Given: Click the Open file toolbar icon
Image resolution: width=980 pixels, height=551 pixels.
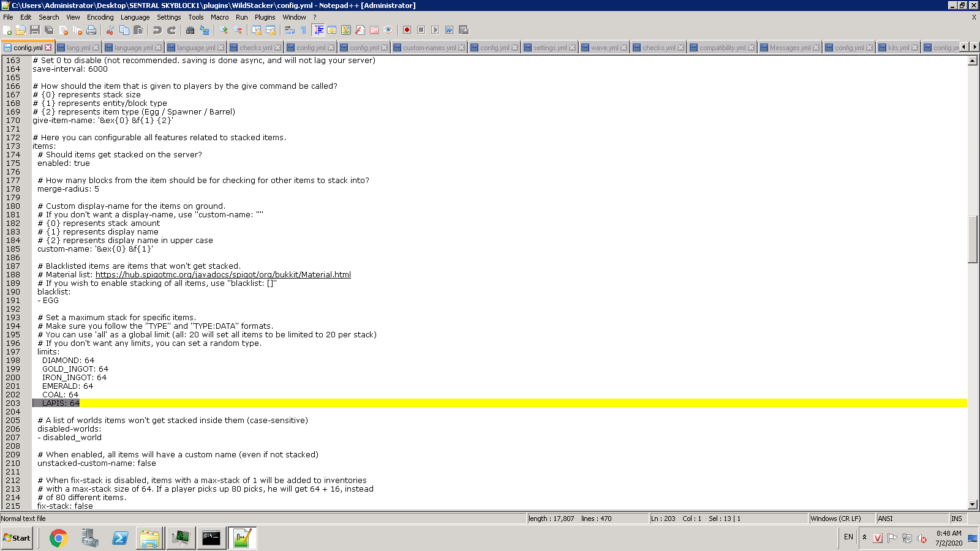Looking at the screenshot, I should tap(21, 30).
